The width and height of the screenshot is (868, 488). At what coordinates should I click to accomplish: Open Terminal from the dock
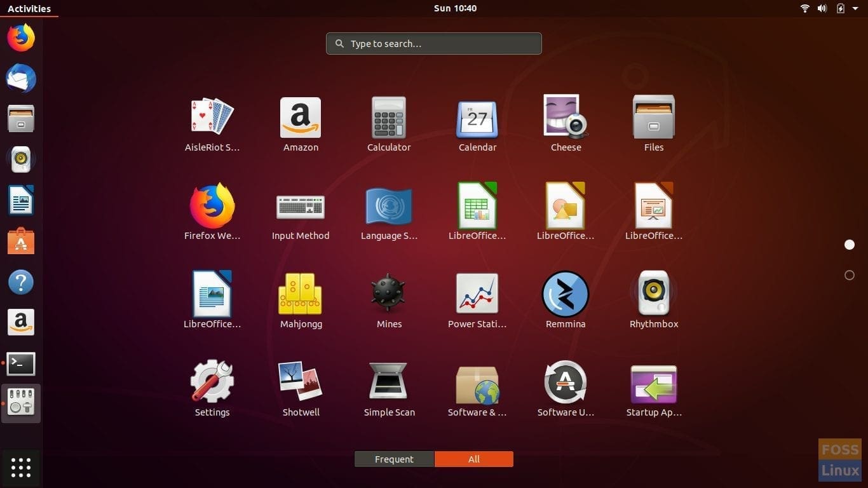(21, 363)
